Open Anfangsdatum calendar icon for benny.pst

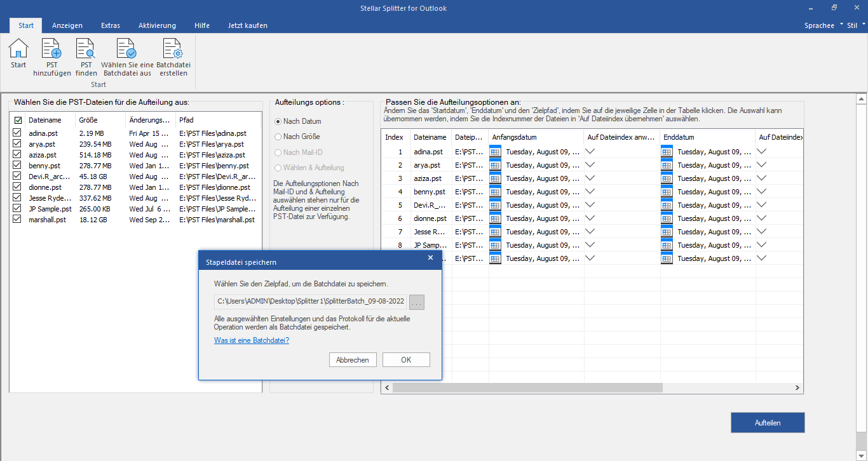coord(496,192)
